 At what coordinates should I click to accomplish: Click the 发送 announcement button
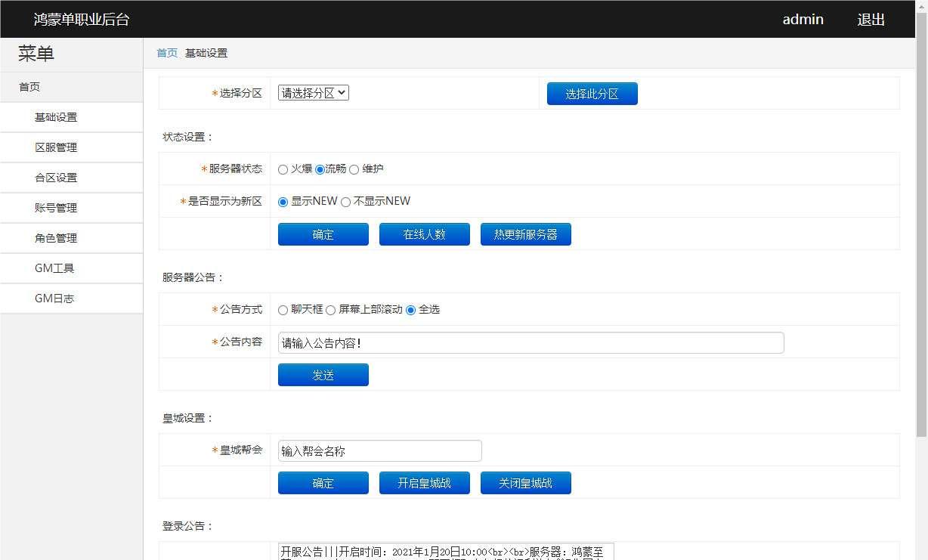pyautogui.click(x=323, y=375)
